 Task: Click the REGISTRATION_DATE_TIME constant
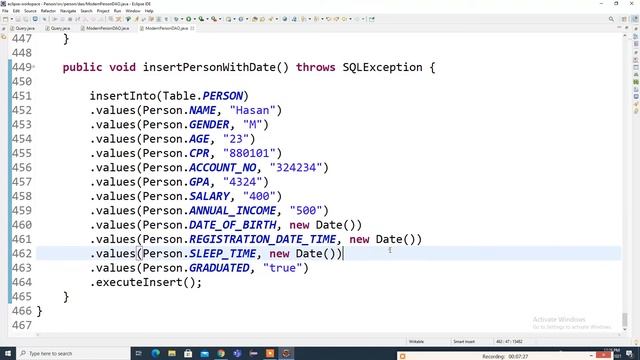point(262,240)
